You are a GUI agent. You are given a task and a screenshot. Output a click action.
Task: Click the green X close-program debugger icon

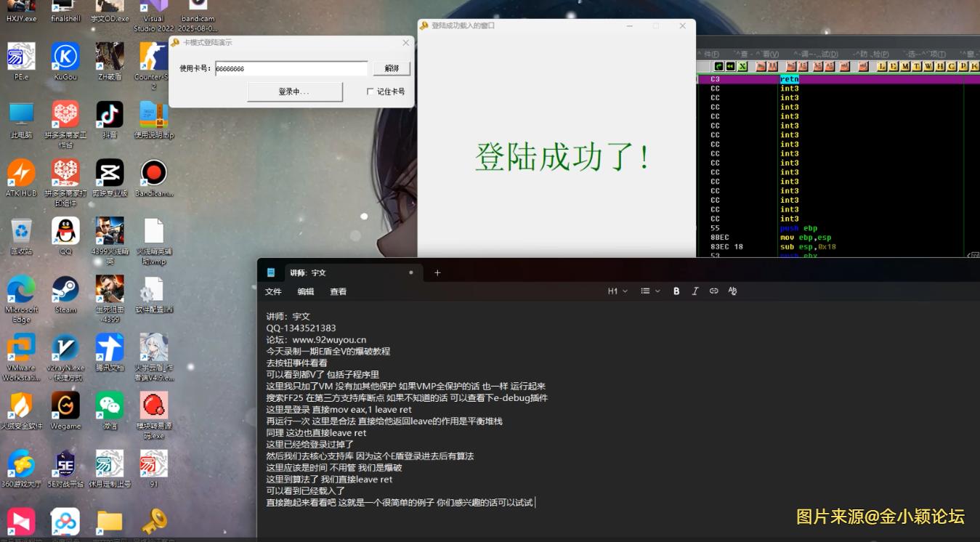point(742,67)
